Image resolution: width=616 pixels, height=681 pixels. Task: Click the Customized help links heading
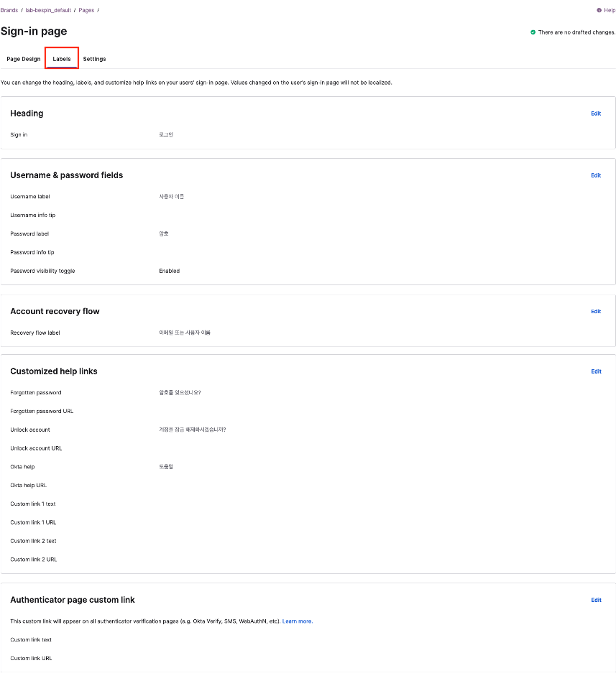coord(54,371)
